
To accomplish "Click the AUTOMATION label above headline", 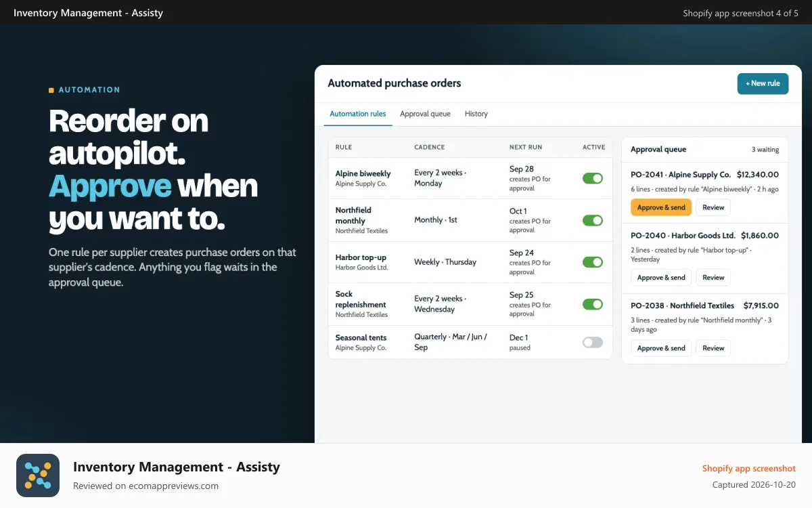I will 89,89.
